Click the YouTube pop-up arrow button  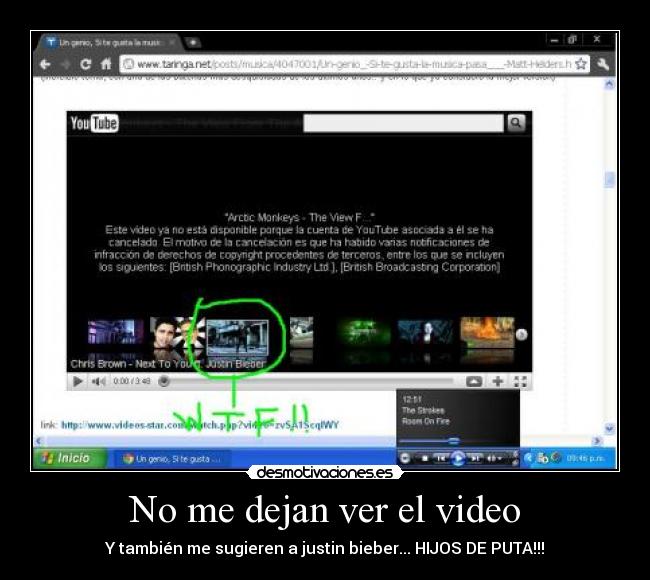click(x=474, y=381)
